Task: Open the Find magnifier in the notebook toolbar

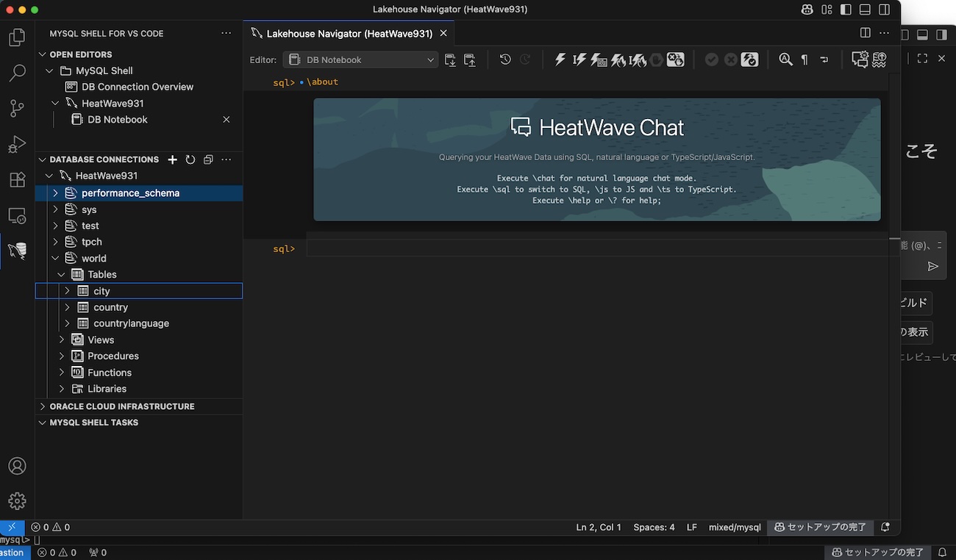Action: pos(785,60)
